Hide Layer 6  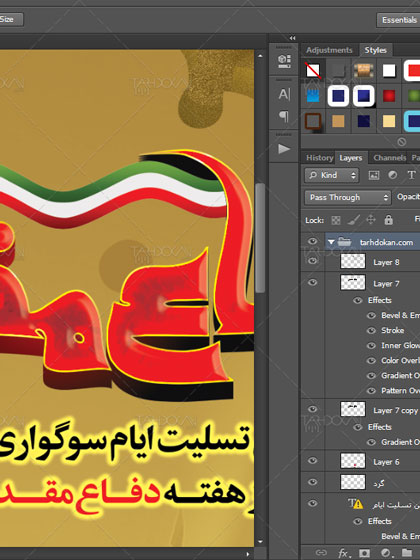tap(312, 460)
